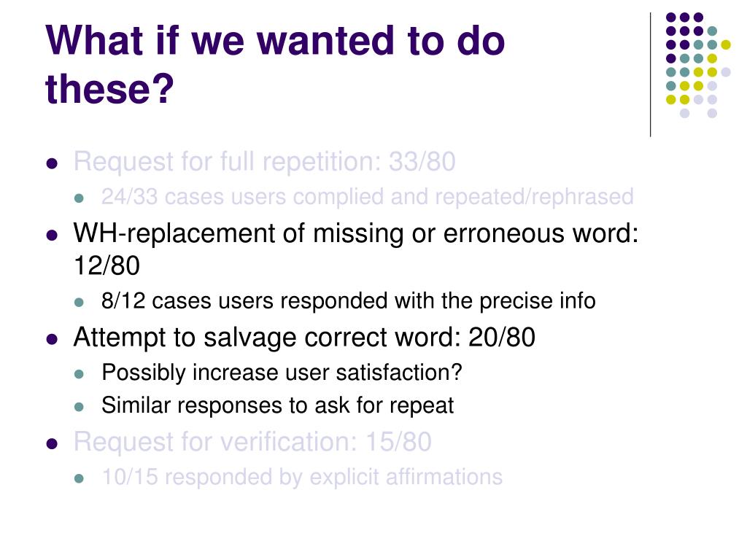Click bullet marker before 'Attempt to salvage'
The image size is (747, 560).
(52, 340)
